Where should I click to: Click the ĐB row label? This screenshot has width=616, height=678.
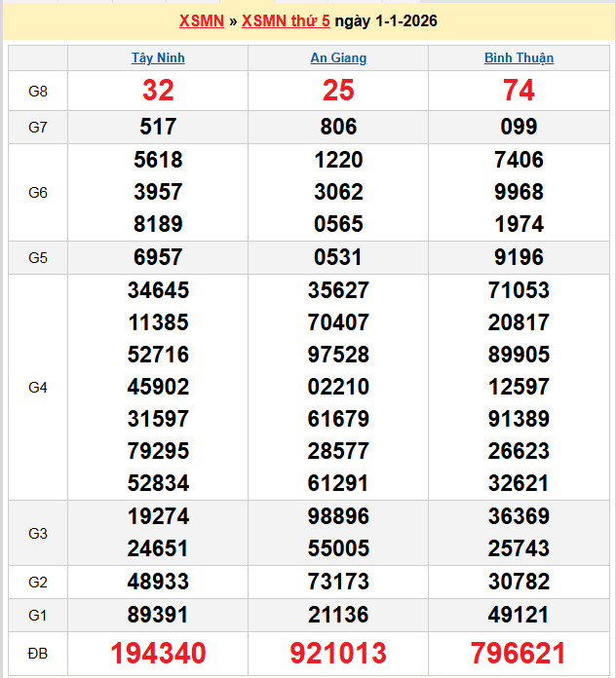coord(38,653)
